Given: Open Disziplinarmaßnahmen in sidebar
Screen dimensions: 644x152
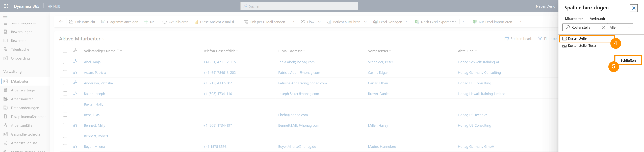Looking at the screenshot, I should 29,116.
